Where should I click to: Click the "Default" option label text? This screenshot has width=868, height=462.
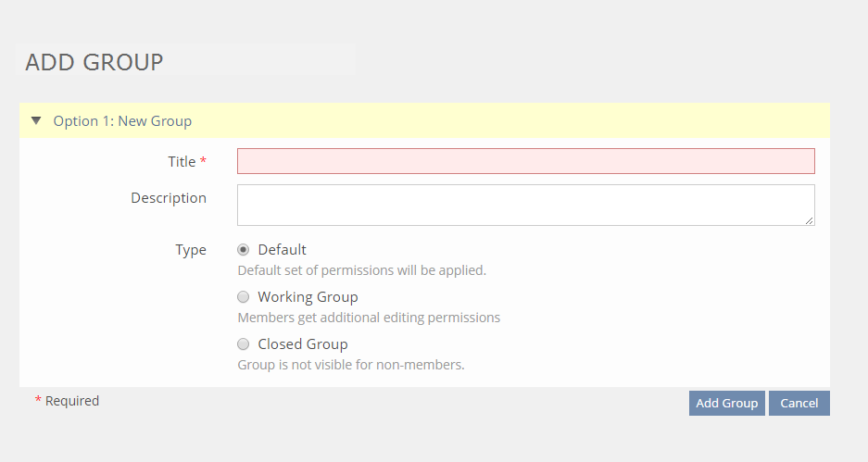click(282, 250)
